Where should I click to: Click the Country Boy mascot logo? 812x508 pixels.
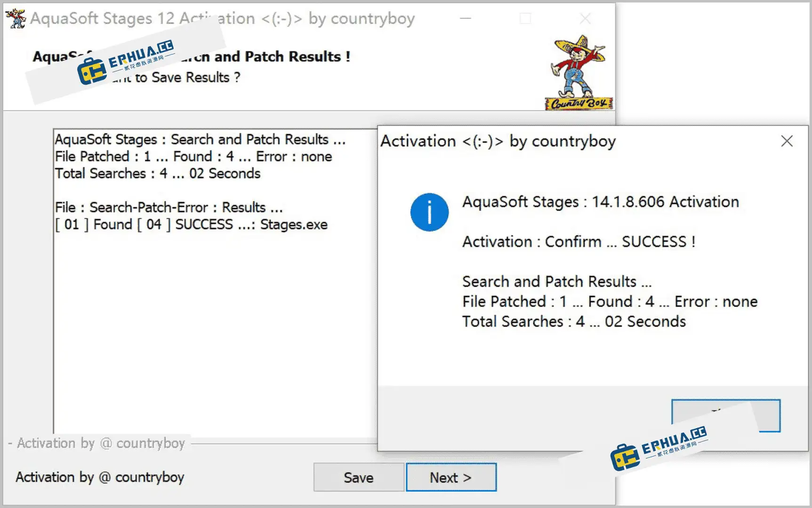pyautogui.click(x=579, y=73)
